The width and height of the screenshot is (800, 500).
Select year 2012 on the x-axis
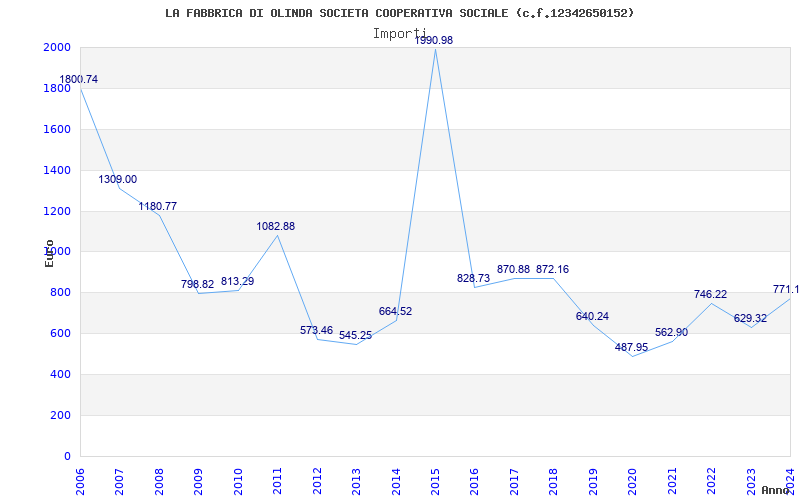[x=317, y=482]
